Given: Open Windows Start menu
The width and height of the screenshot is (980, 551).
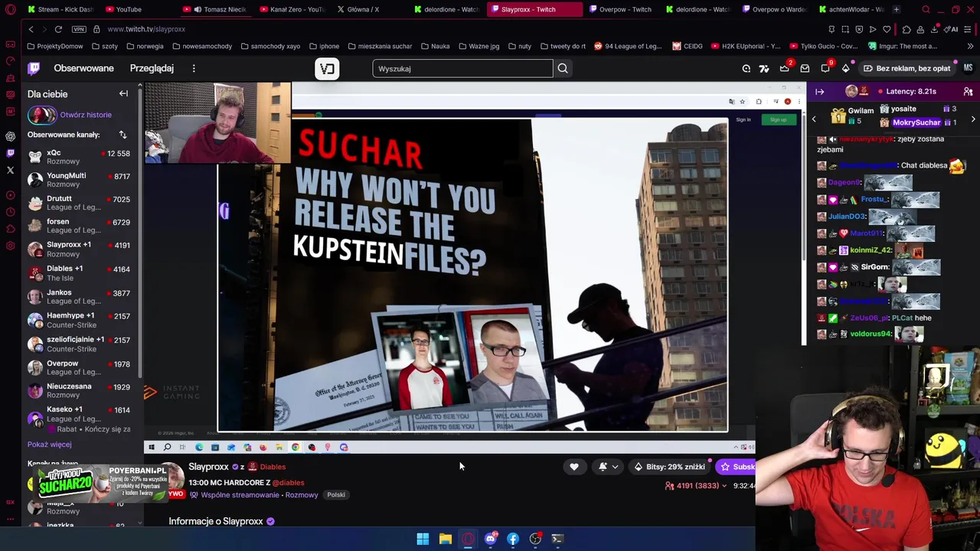Looking at the screenshot, I should pos(423,539).
